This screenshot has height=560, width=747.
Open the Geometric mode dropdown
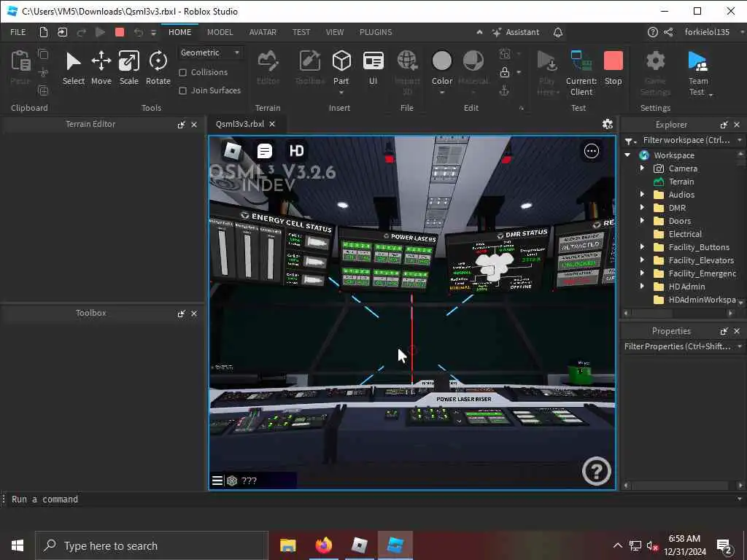[210, 52]
